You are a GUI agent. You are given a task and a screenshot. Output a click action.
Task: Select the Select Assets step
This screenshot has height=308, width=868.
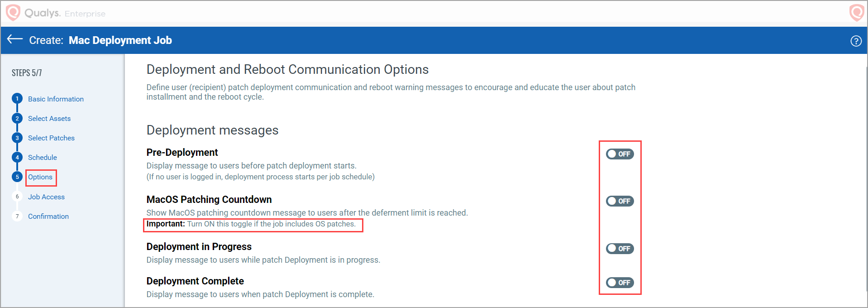point(49,118)
